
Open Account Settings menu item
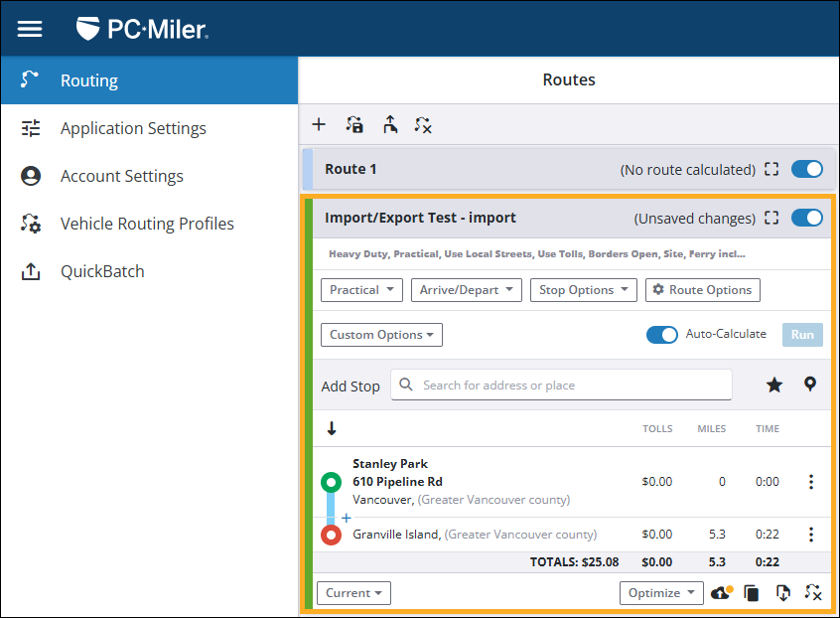tap(149, 176)
